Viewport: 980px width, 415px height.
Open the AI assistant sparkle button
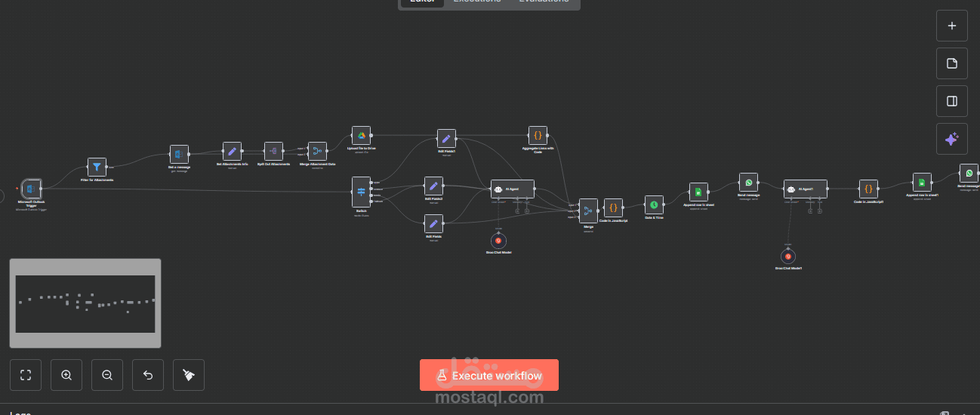tap(952, 139)
